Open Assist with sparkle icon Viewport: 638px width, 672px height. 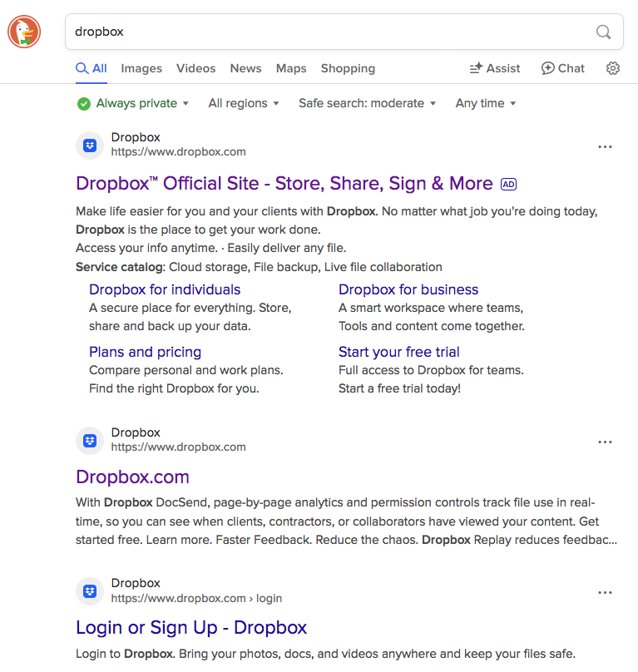click(494, 68)
